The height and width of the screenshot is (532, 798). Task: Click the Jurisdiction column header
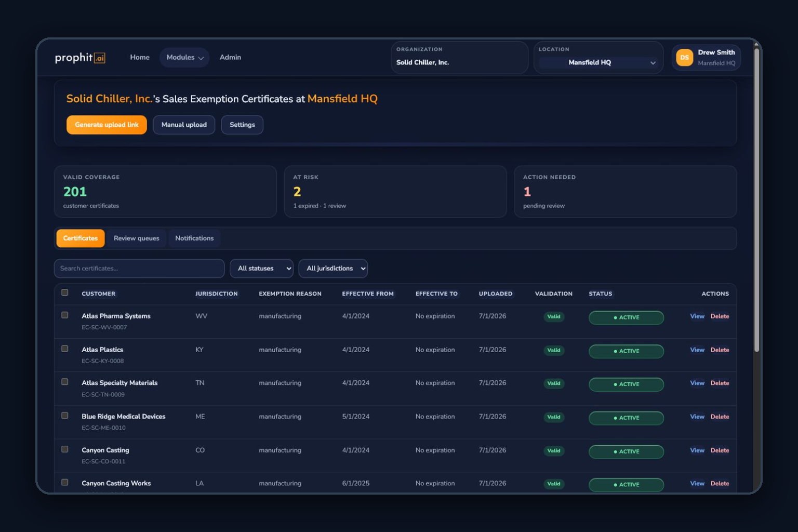tap(217, 294)
